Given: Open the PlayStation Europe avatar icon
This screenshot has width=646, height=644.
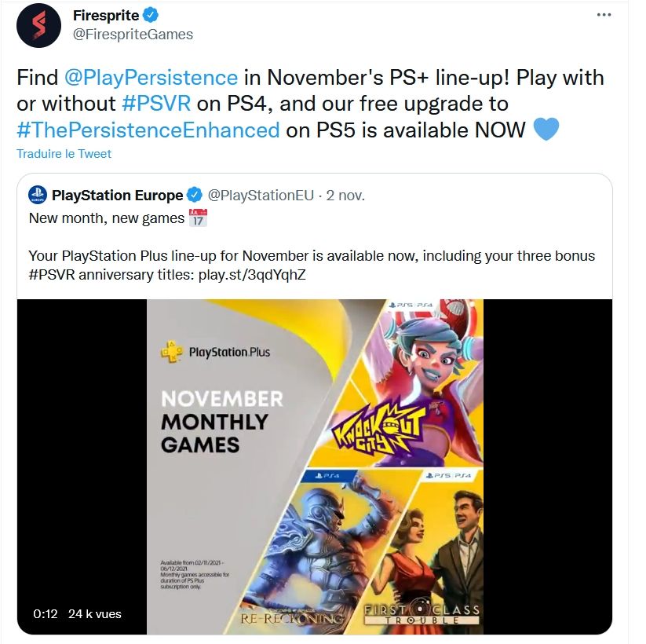Looking at the screenshot, I should [38, 195].
